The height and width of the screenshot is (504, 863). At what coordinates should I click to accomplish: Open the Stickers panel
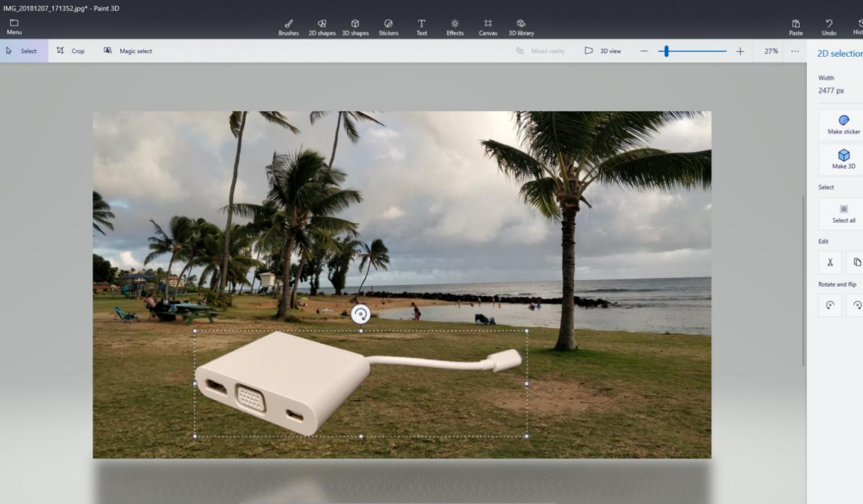388,27
